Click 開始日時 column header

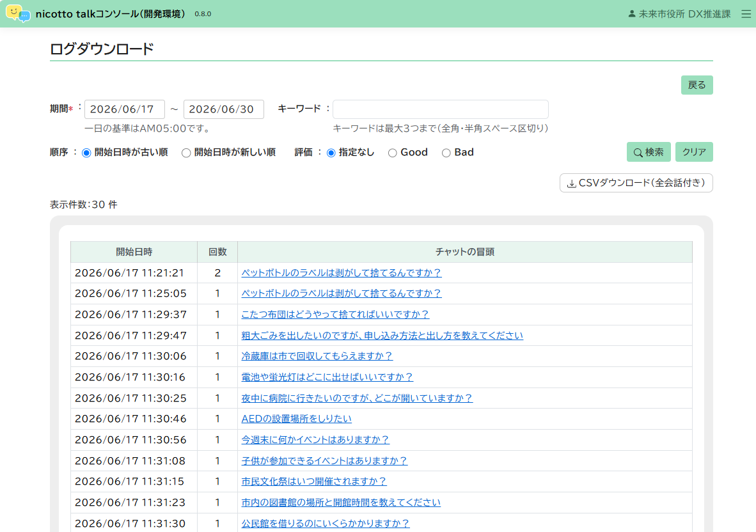pyautogui.click(x=134, y=252)
